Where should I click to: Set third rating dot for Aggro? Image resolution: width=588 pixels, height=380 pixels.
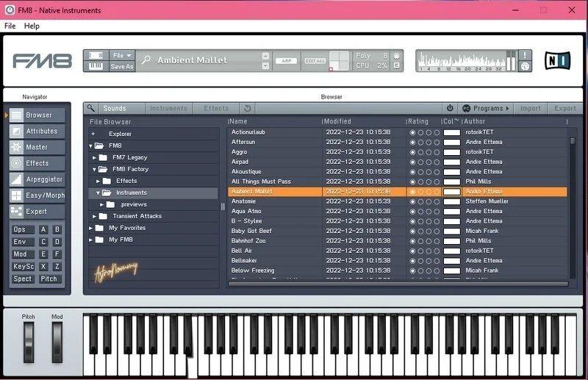pos(429,152)
